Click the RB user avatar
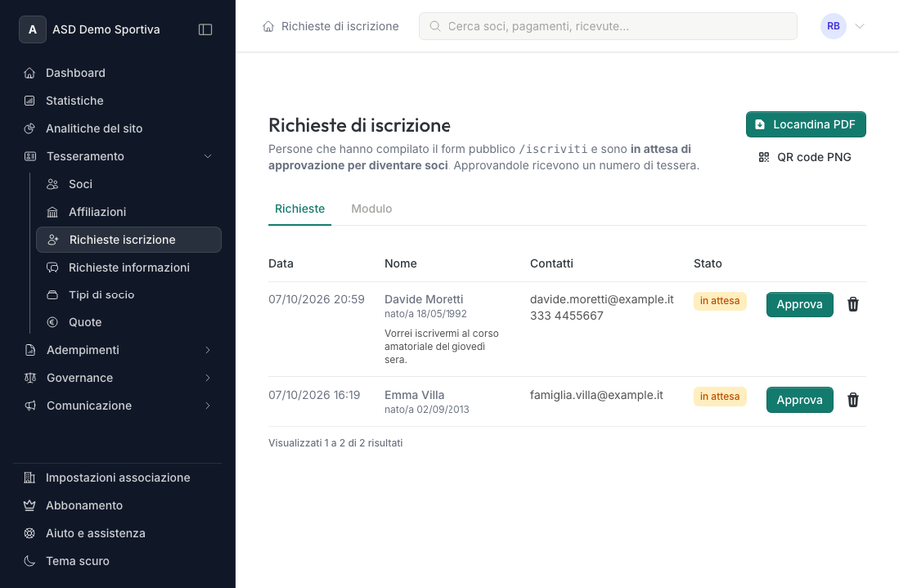This screenshot has height=588, width=899. (834, 26)
